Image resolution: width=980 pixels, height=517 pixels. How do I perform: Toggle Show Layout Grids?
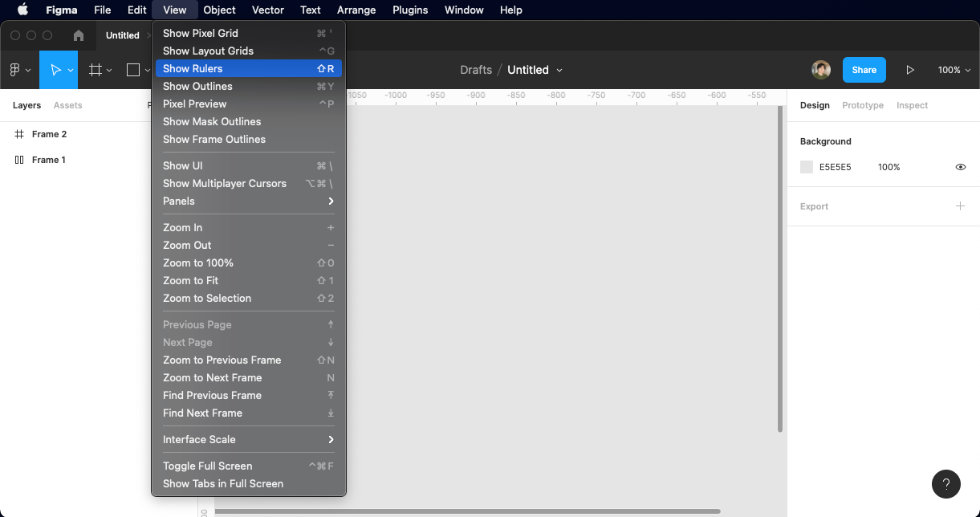pos(249,51)
